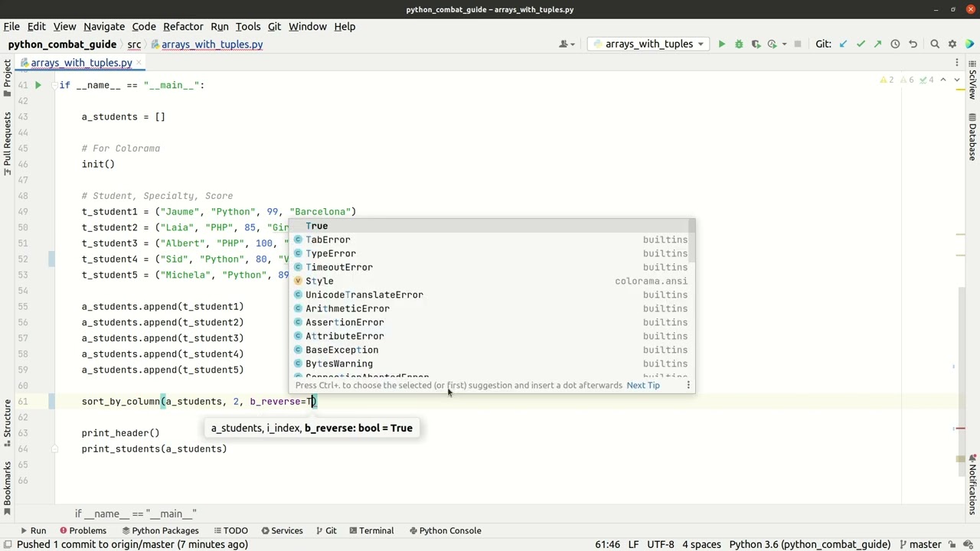
Task: Toggle the Database side panel
Action: click(x=972, y=137)
